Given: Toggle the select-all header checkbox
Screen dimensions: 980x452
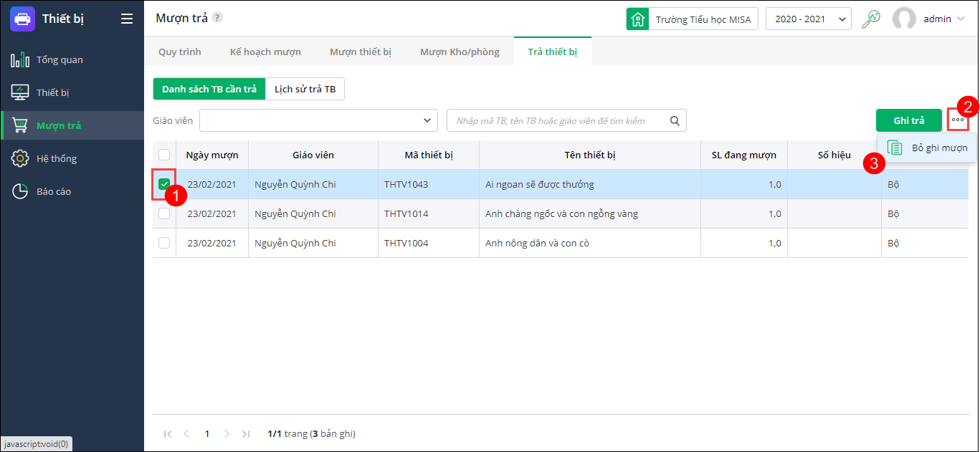Looking at the screenshot, I should pyautogui.click(x=164, y=155).
